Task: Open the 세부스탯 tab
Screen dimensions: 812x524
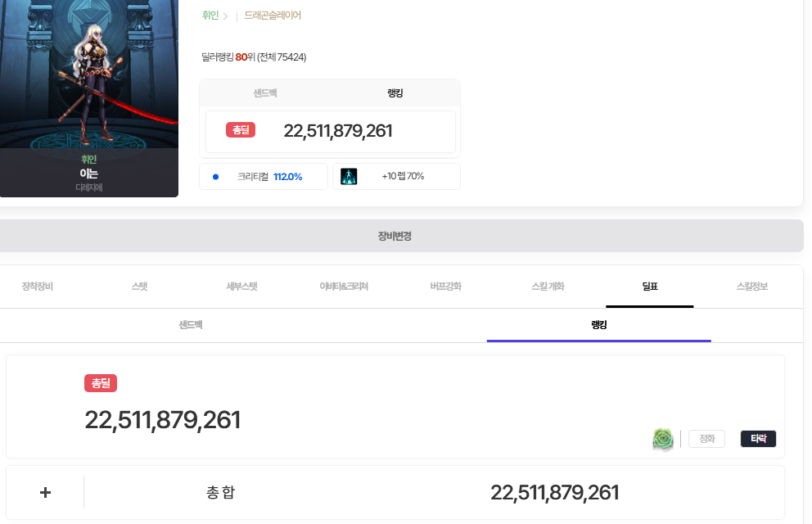Action: coord(241,287)
